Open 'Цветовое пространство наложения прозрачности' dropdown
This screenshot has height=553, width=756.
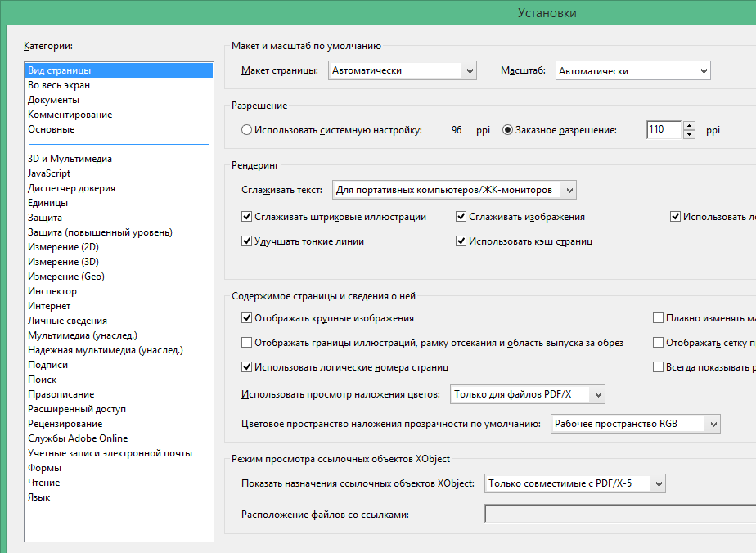636,424
